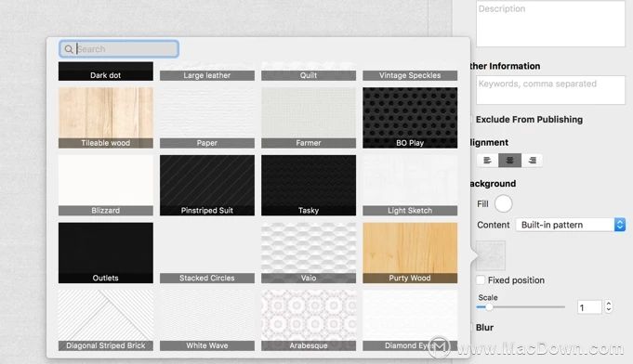Click the pattern Search field

click(x=119, y=49)
